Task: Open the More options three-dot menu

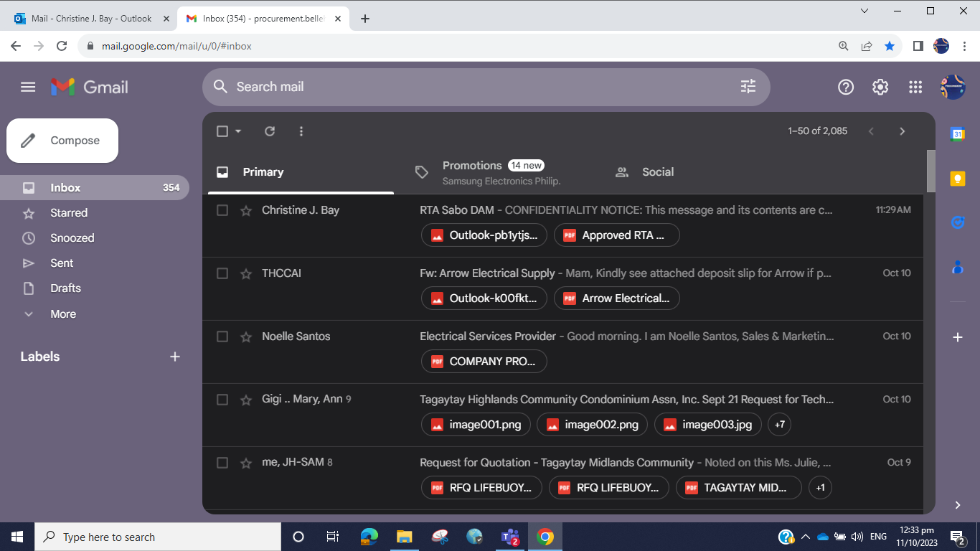Action: (x=301, y=131)
